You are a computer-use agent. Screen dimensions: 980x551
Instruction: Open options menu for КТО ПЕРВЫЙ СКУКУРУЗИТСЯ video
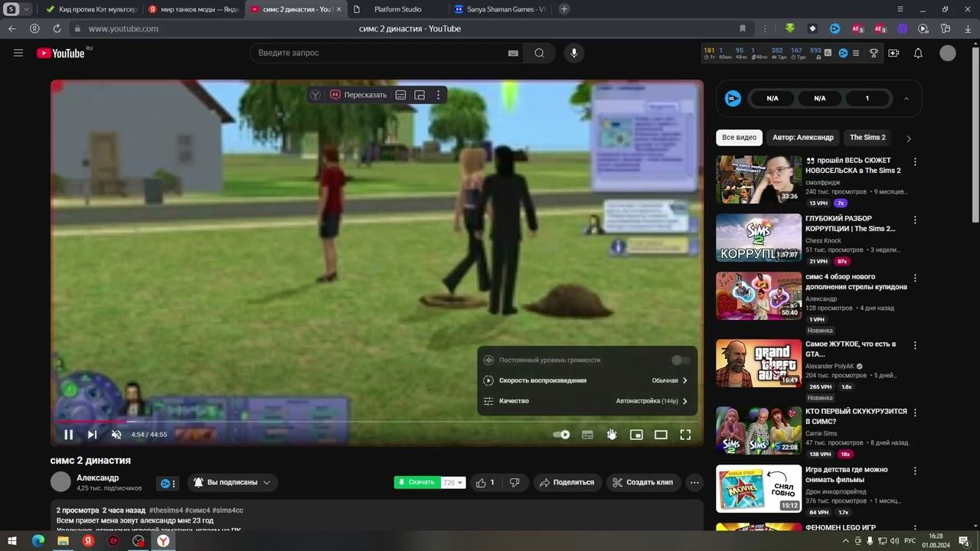click(915, 413)
